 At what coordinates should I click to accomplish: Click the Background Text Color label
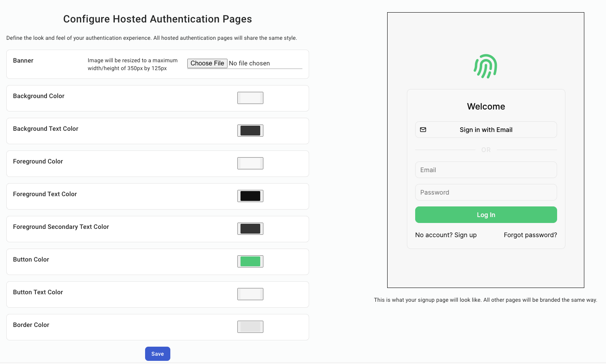click(46, 129)
